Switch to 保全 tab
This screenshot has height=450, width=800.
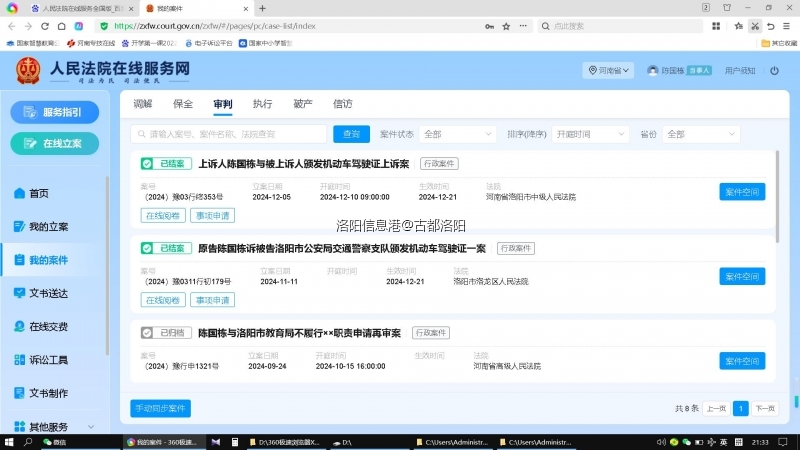[183, 104]
